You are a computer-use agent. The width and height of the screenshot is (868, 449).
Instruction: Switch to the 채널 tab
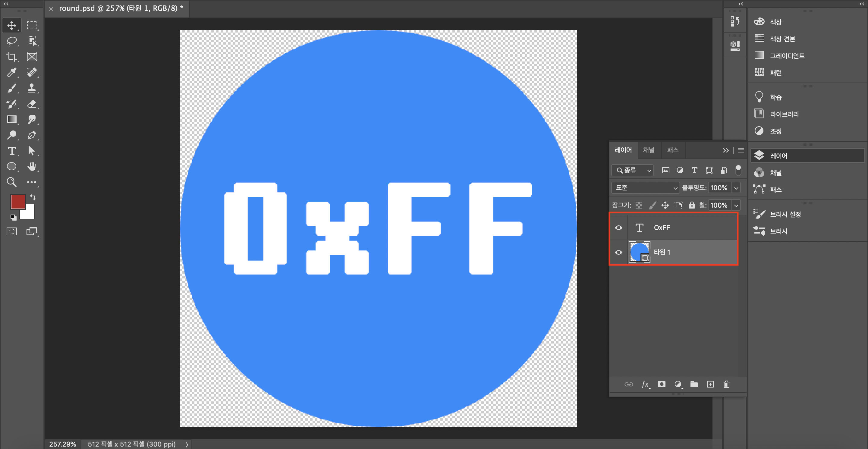[649, 150]
